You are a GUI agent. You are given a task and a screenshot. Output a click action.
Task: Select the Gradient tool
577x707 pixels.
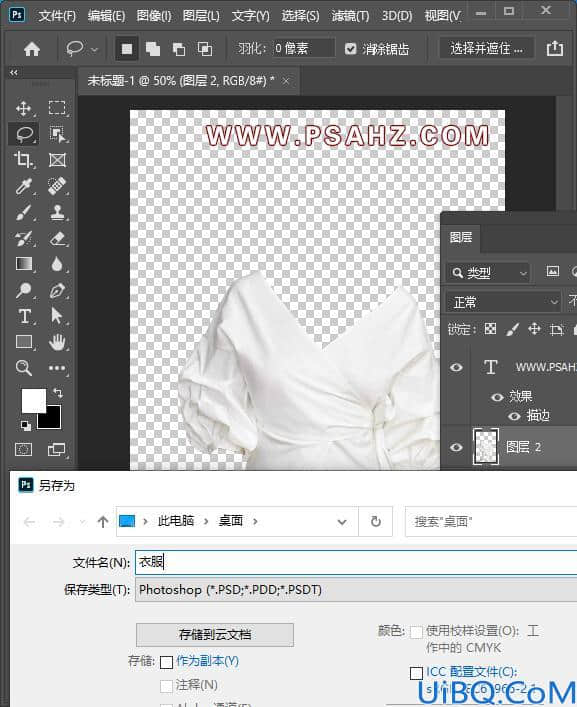coord(23,264)
